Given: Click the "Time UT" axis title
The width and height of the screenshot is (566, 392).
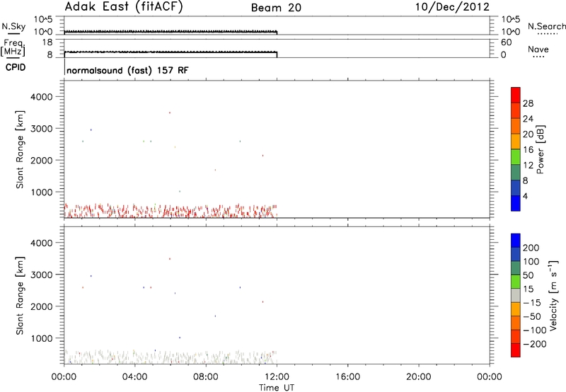Looking at the screenshot, I should [x=277, y=388].
